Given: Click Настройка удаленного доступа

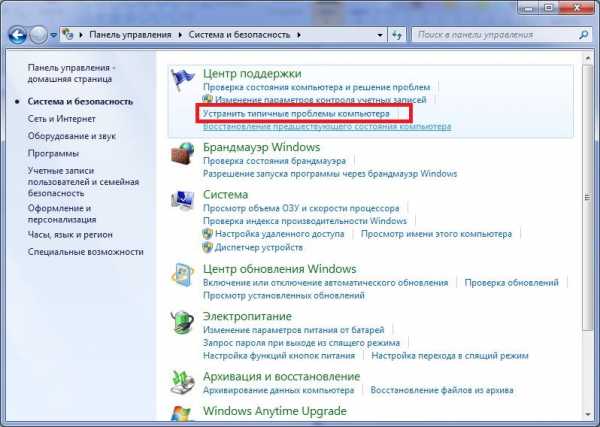Looking at the screenshot, I should pyautogui.click(x=280, y=234).
